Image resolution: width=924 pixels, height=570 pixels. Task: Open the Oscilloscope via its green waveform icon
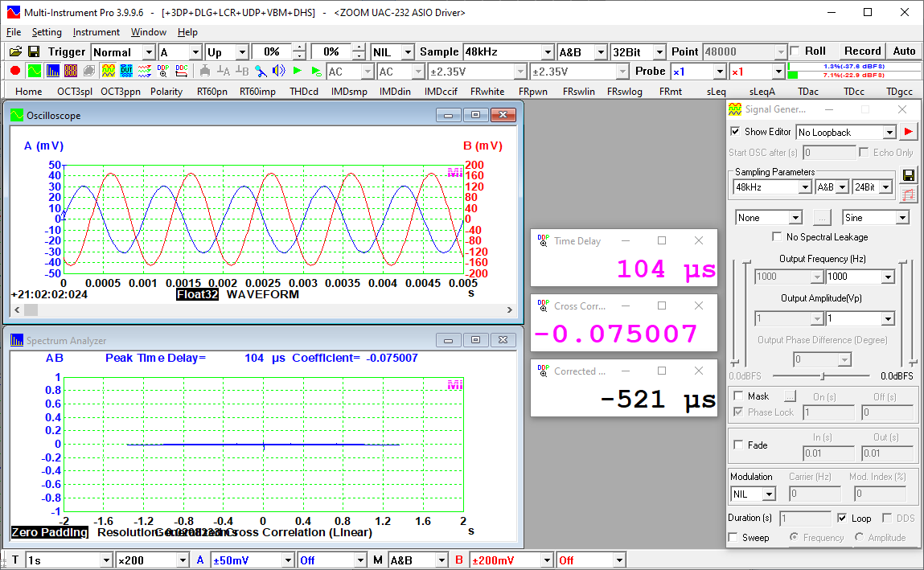point(34,70)
